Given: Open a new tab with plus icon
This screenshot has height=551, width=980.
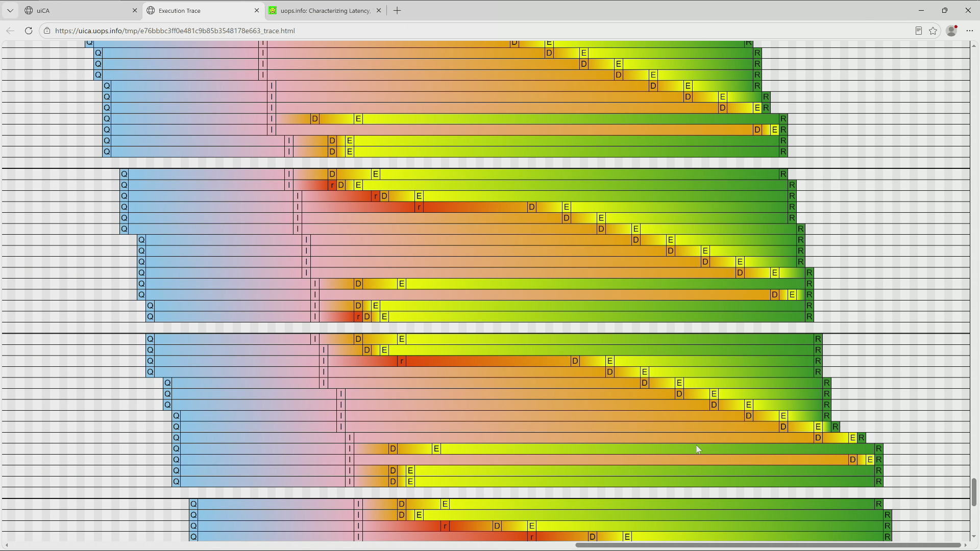Looking at the screenshot, I should pos(397,10).
